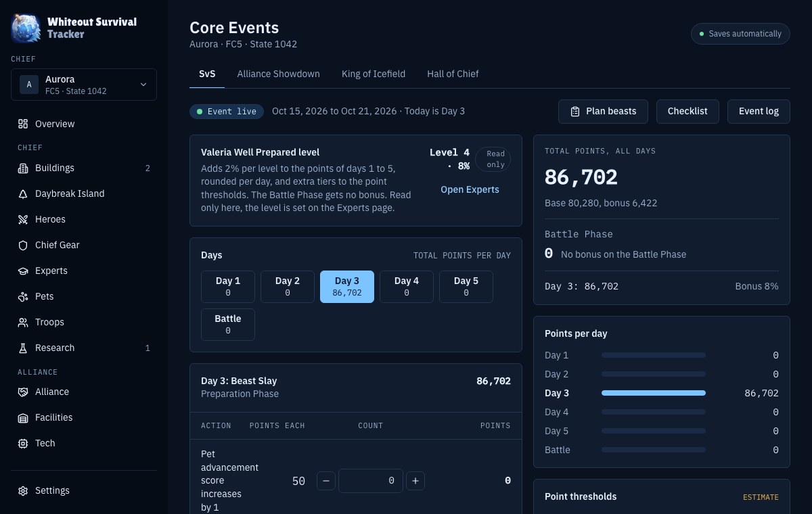Click the Research flask icon
Image resolution: width=812 pixels, height=514 pixels.
click(x=23, y=348)
